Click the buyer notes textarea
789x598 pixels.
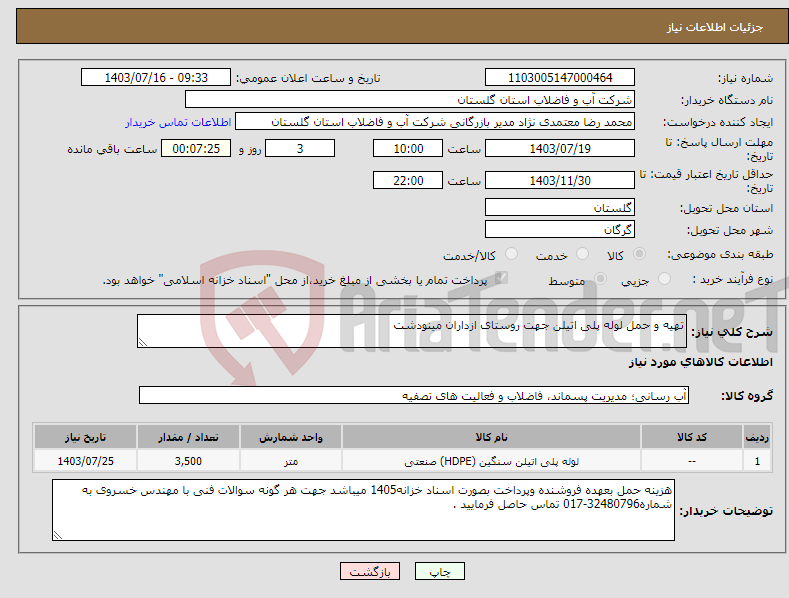363,510
